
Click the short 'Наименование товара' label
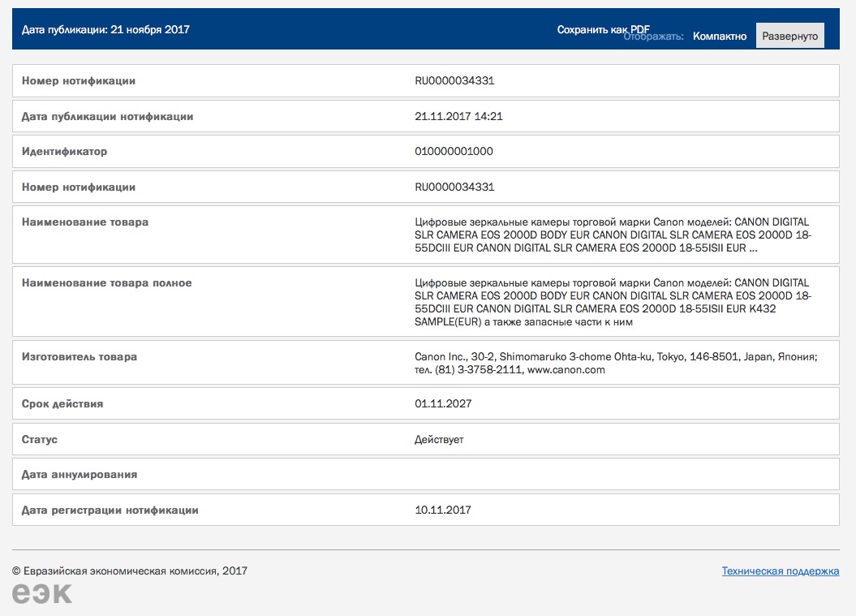point(85,222)
